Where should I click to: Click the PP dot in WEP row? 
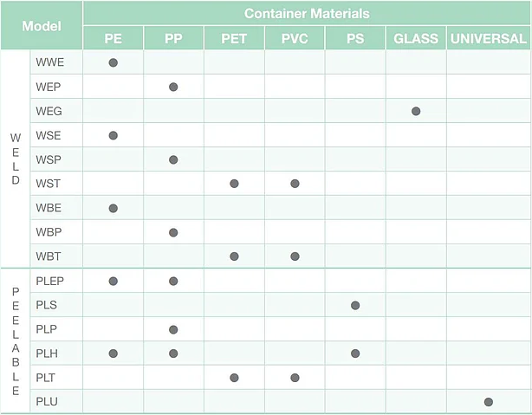pyautogui.click(x=173, y=87)
